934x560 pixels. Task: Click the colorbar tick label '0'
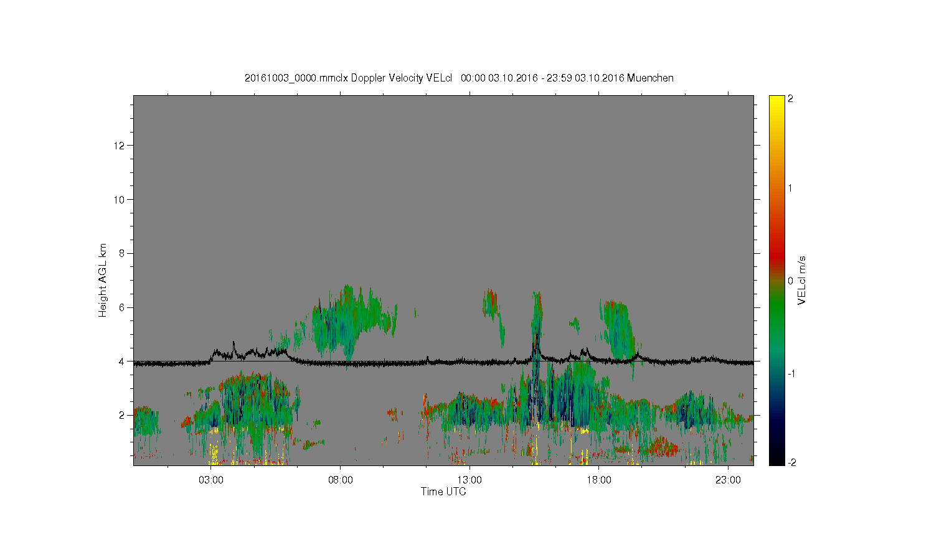tap(791, 281)
